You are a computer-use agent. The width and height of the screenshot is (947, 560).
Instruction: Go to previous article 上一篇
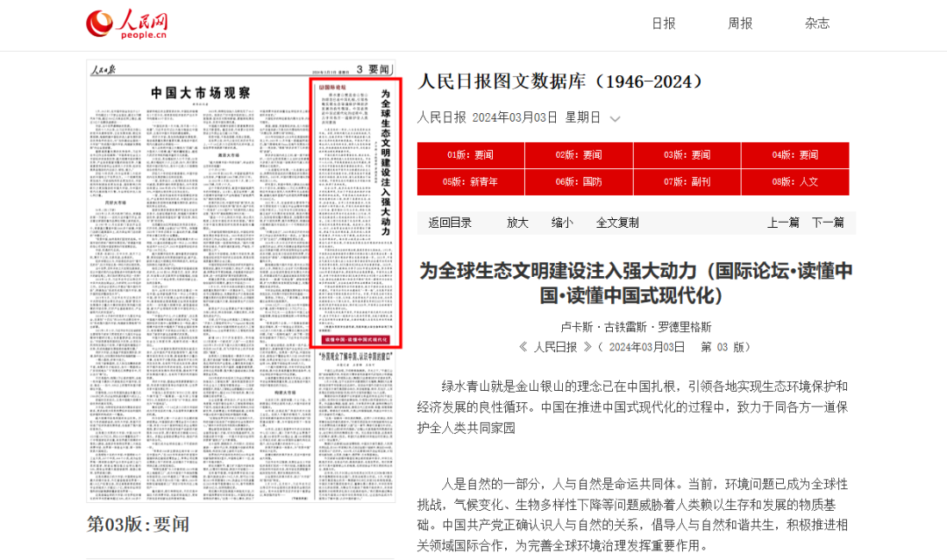[783, 223]
